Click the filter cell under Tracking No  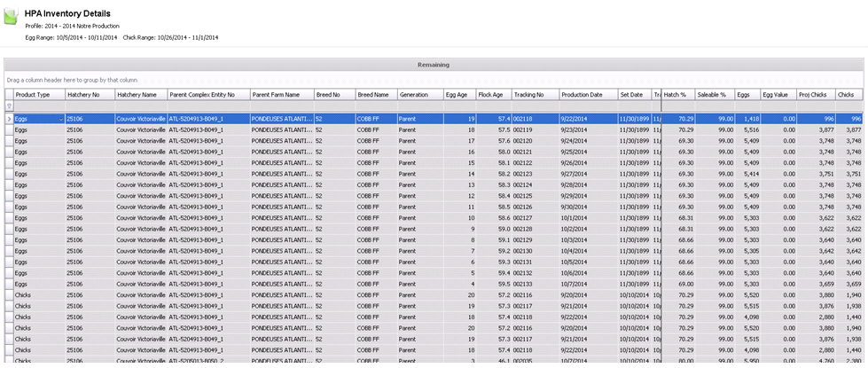536,106
